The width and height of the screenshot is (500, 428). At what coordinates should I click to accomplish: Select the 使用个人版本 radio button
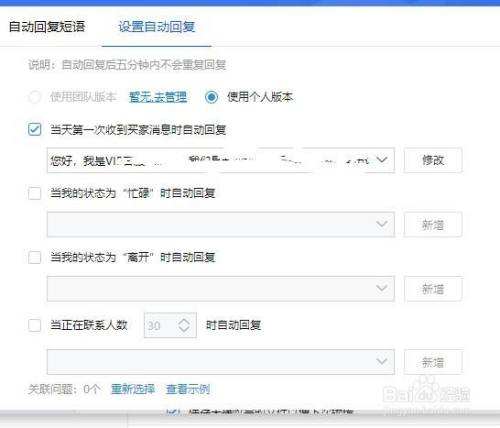(211, 97)
